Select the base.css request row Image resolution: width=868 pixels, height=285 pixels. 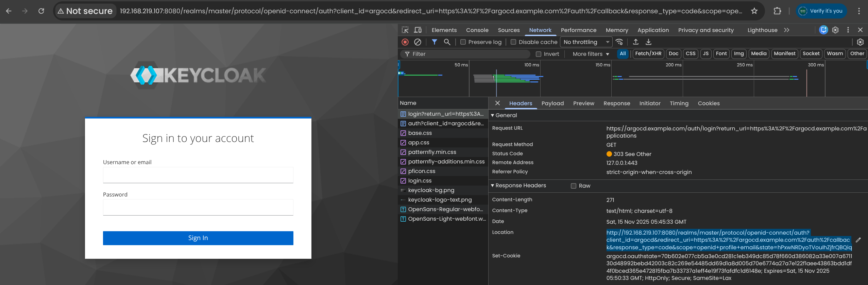[443, 133]
